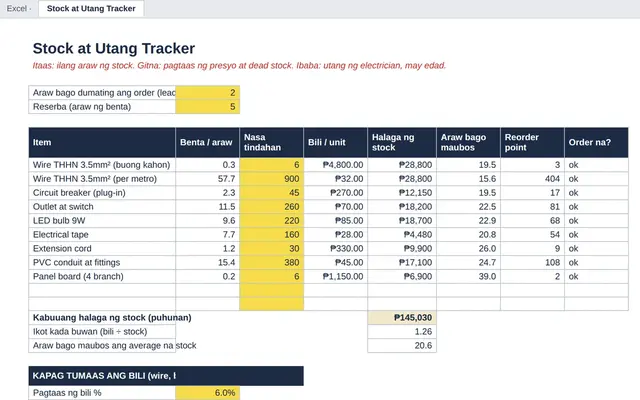Click the Araw bago dumating ang order label
This screenshot has height=400, width=640.
click(x=102, y=93)
